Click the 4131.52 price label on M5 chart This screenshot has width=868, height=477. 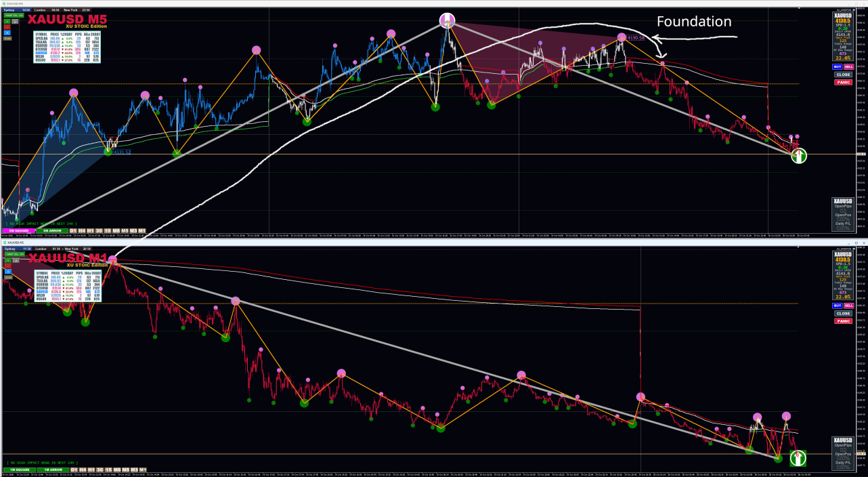123,152
